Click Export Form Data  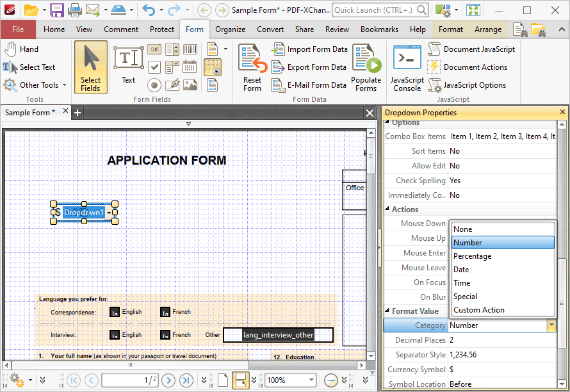point(316,67)
